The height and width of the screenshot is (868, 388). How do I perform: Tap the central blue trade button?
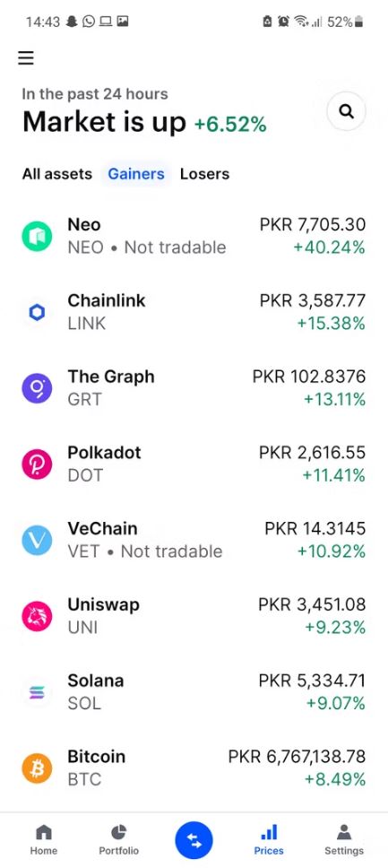(194, 841)
